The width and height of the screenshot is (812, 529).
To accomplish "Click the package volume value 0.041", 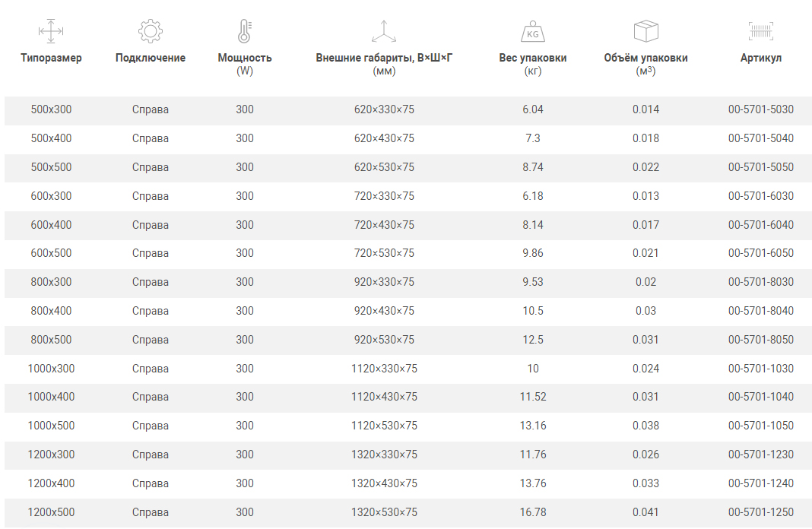I will pos(645,512).
